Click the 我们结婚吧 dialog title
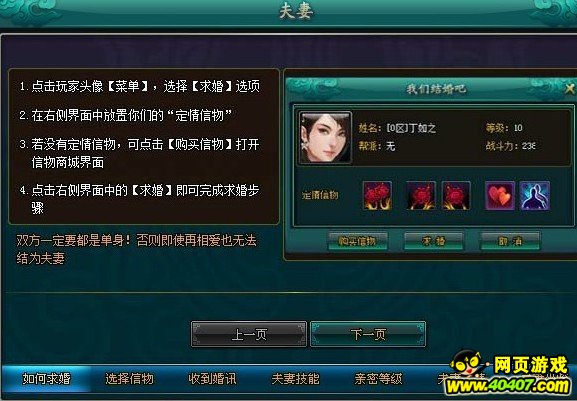This screenshot has height=401, width=577. [x=436, y=89]
